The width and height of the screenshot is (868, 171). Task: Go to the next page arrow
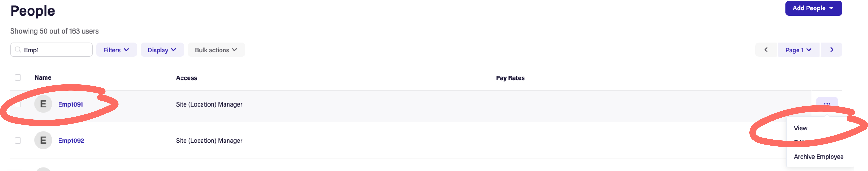coord(831,50)
